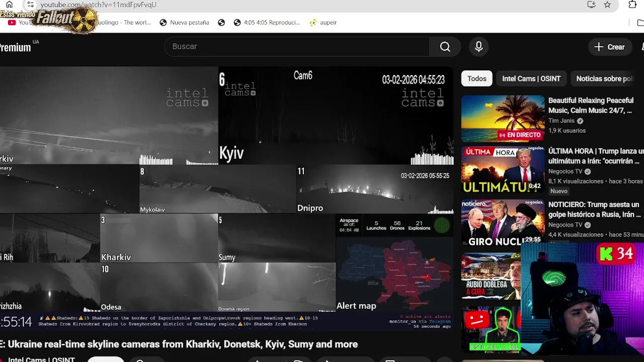644x362 pixels.
Task: Open the RUBIO DOBLEGA A CUBA thumbnail
Action: [491, 277]
